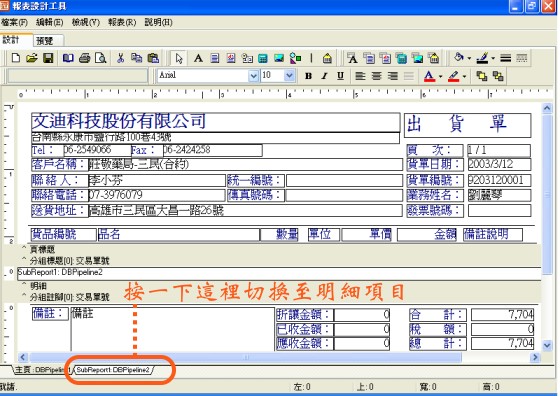Select the SubReport1: DBPipeline2 band component
The height and width of the screenshot is (396, 560).
coord(279,273)
